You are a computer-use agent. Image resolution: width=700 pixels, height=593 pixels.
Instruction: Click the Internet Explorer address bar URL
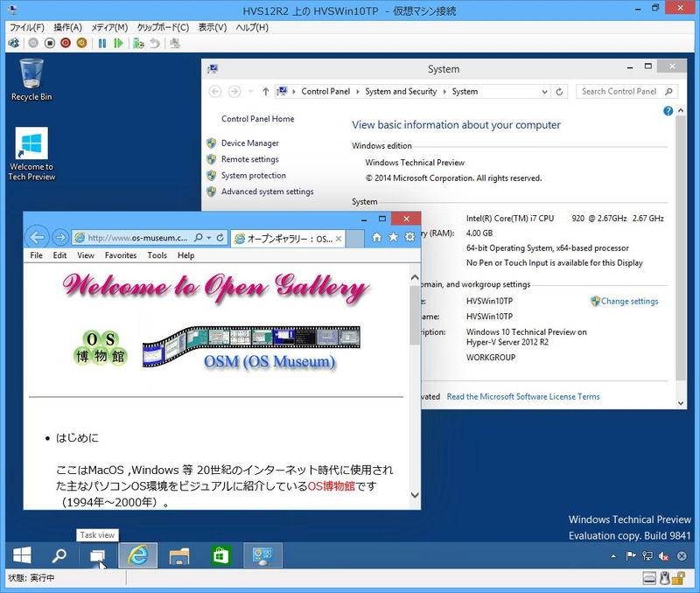click(137, 238)
